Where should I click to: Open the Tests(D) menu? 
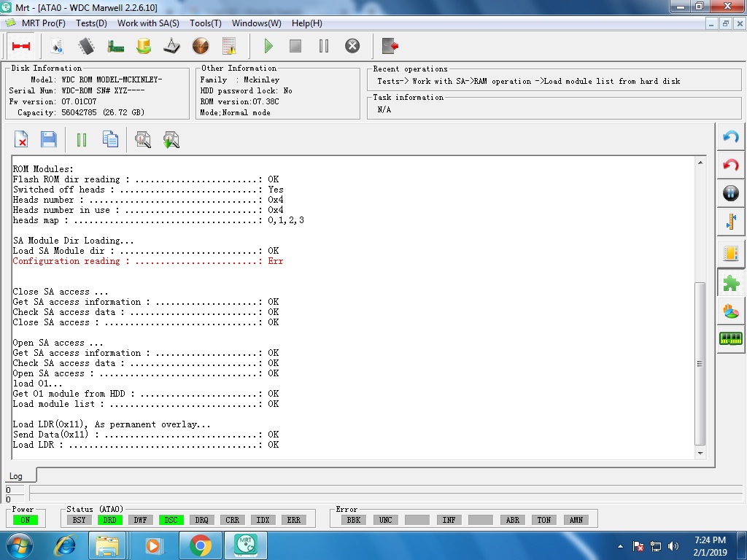pyautogui.click(x=91, y=23)
